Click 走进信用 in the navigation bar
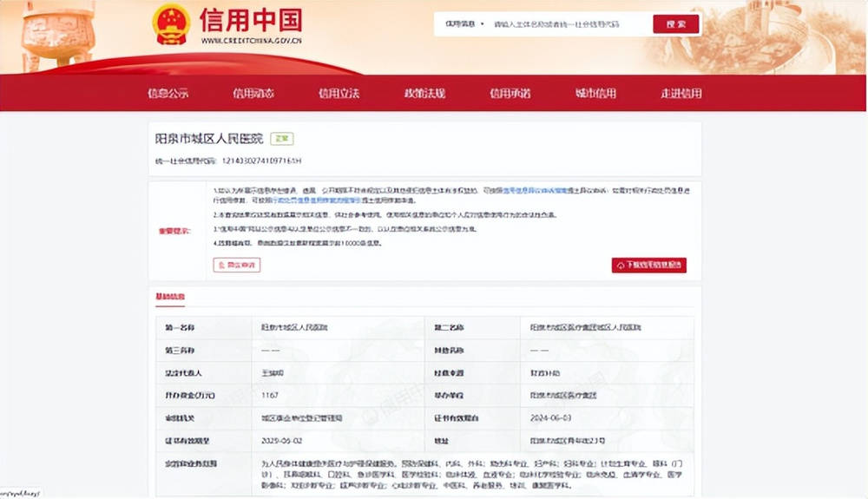 click(x=681, y=94)
